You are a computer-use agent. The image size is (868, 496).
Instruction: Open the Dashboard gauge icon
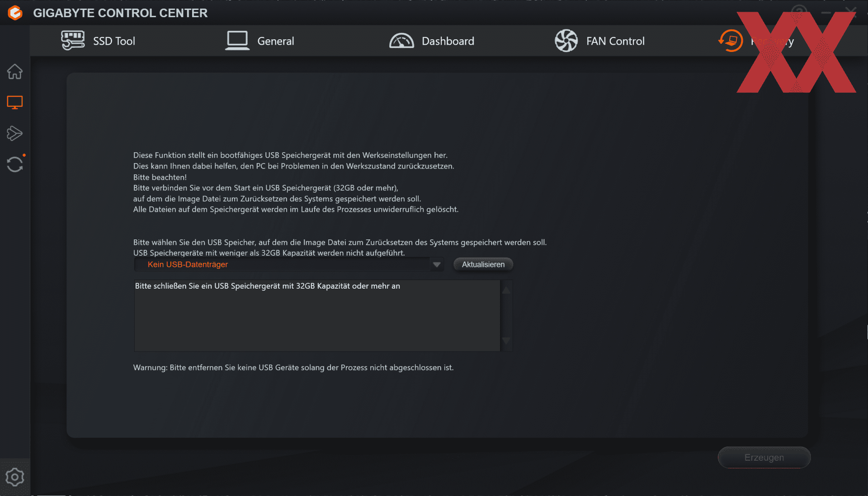(x=401, y=41)
